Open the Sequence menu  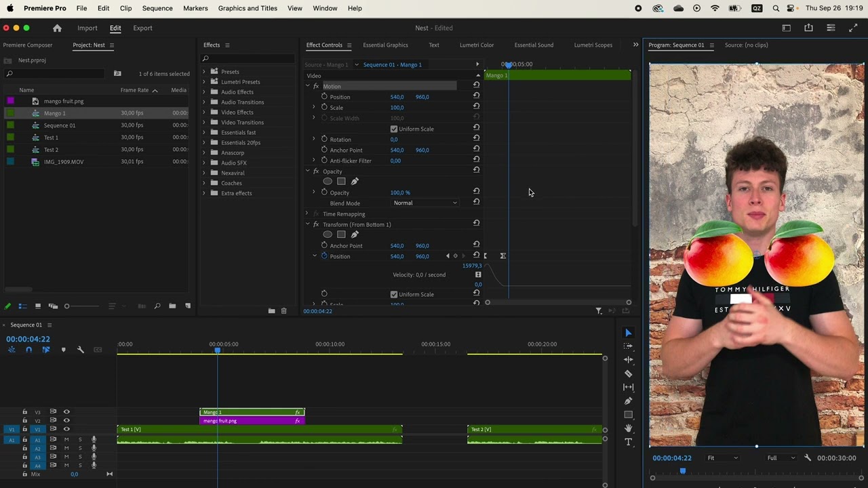point(157,8)
